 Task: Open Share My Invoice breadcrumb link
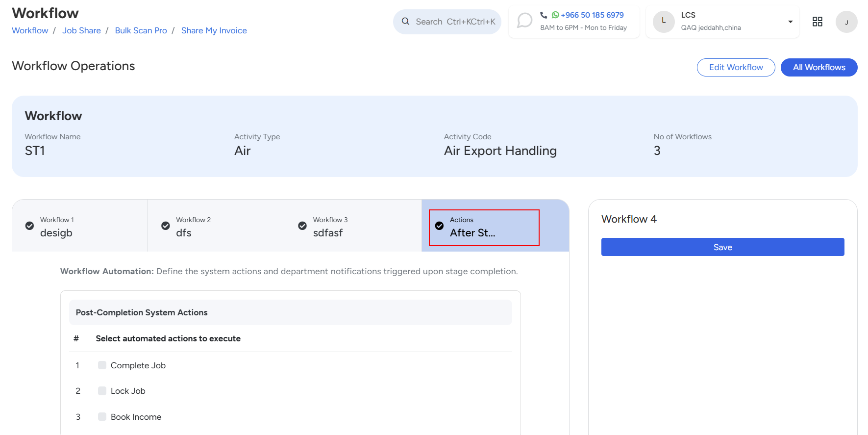pos(214,30)
